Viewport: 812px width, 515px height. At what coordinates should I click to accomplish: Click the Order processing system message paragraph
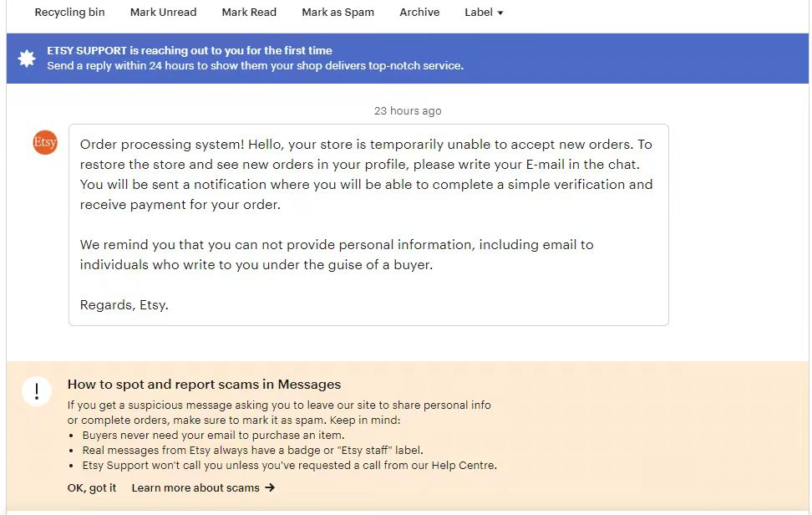(x=366, y=174)
